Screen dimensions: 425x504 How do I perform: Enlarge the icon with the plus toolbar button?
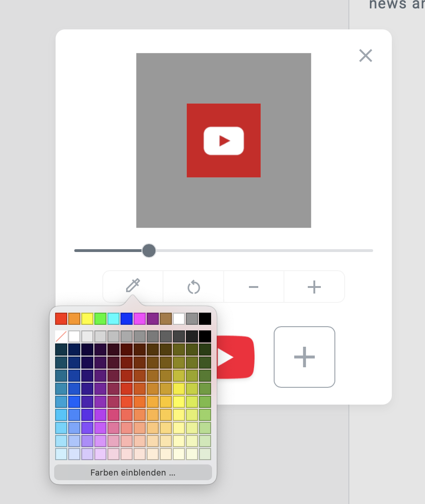[x=314, y=287]
